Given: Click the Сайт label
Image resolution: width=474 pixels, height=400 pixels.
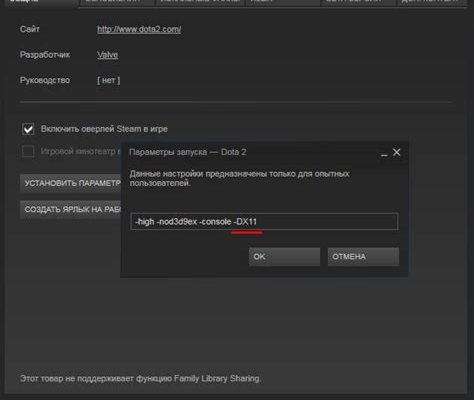Looking at the screenshot, I should pyautogui.click(x=30, y=29).
